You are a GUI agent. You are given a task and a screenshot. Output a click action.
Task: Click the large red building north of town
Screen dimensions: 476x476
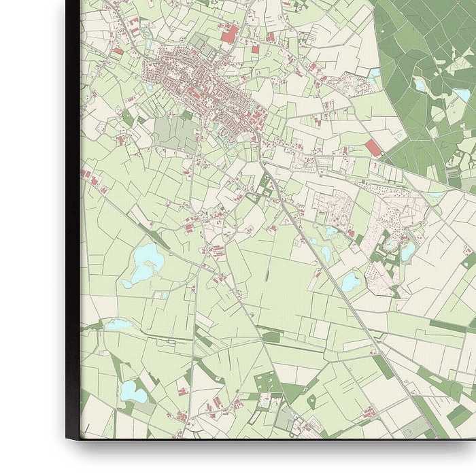(x=231, y=32)
